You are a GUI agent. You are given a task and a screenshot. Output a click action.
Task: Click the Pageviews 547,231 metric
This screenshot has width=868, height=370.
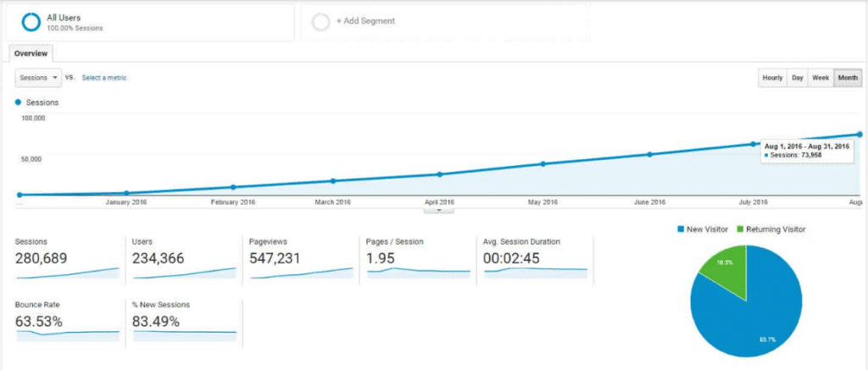tap(302, 260)
